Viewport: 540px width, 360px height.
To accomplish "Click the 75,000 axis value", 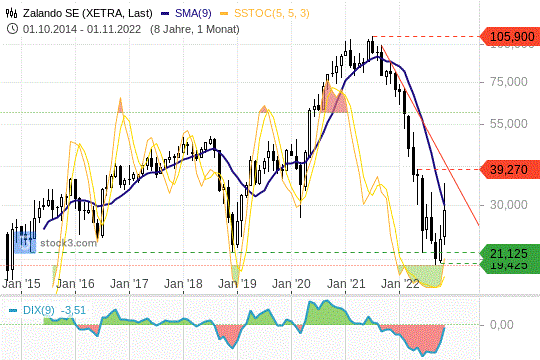I will coord(509,82).
